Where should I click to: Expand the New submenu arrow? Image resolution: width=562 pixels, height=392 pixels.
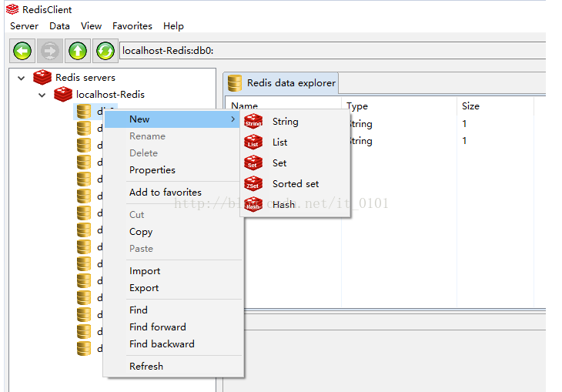coord(233,119)
